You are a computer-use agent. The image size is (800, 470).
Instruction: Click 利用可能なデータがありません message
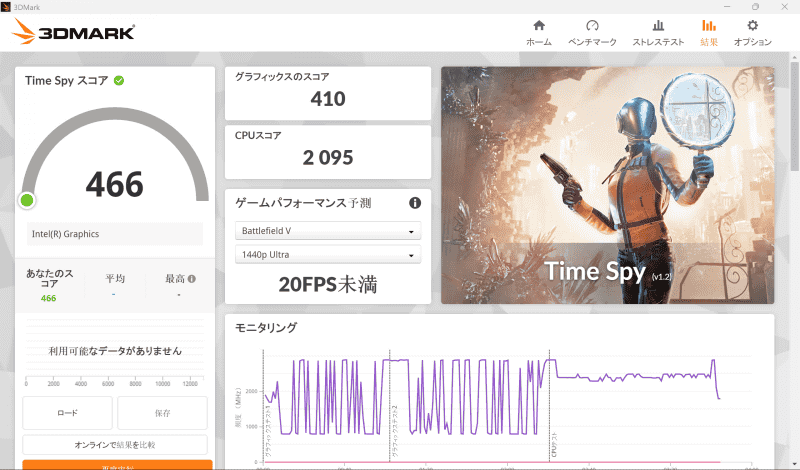point(115,351)
